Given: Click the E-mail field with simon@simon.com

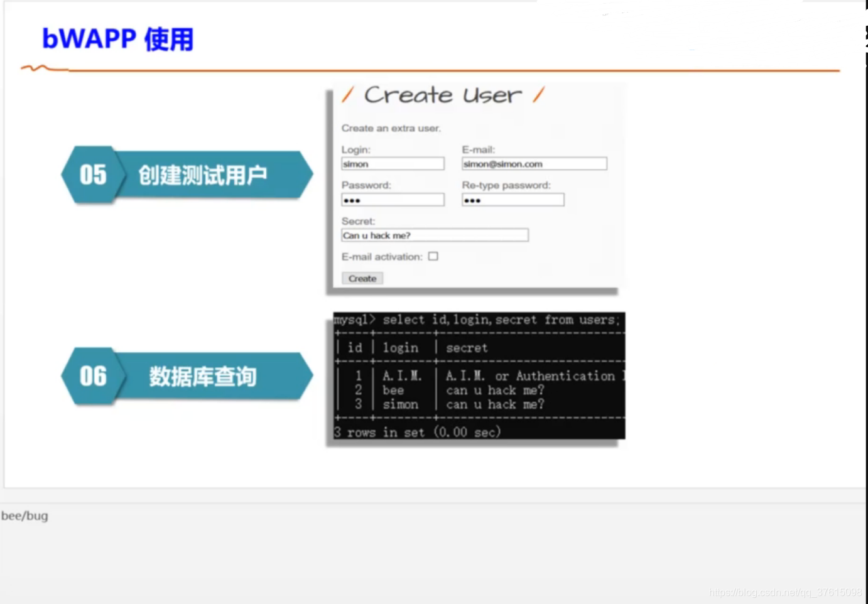Looking at the screenshot, I should click(x=534, y=164).
